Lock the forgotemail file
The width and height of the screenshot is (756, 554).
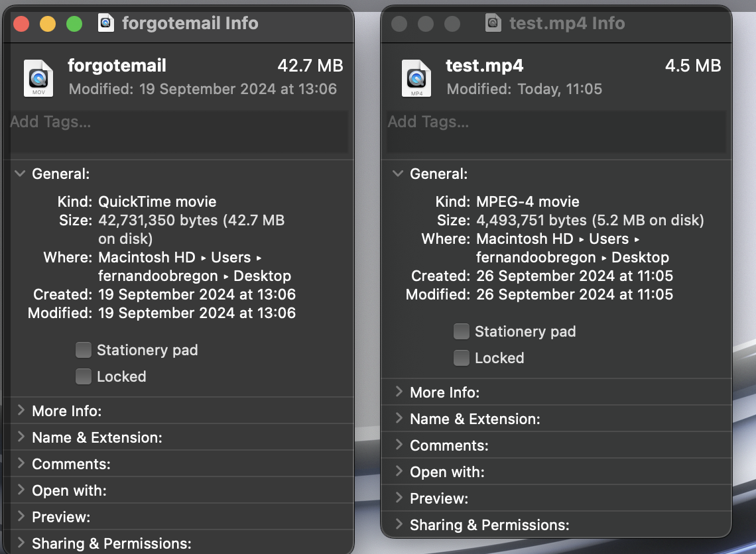84,376
